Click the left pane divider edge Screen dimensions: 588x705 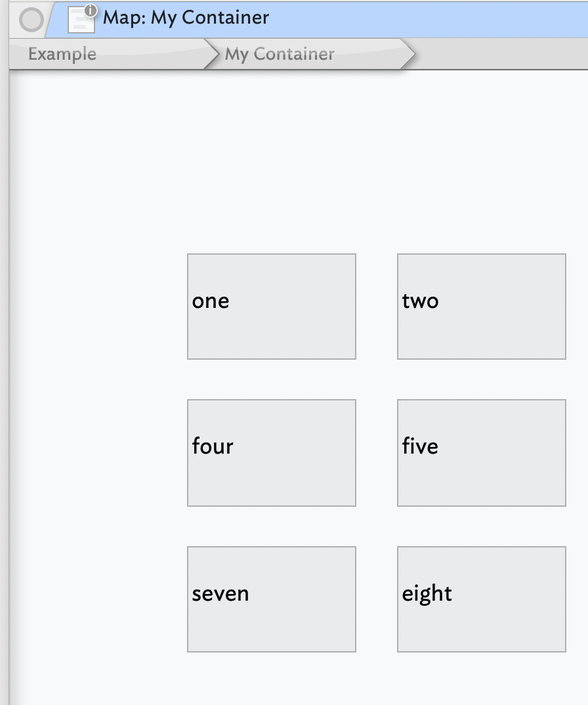5,394
